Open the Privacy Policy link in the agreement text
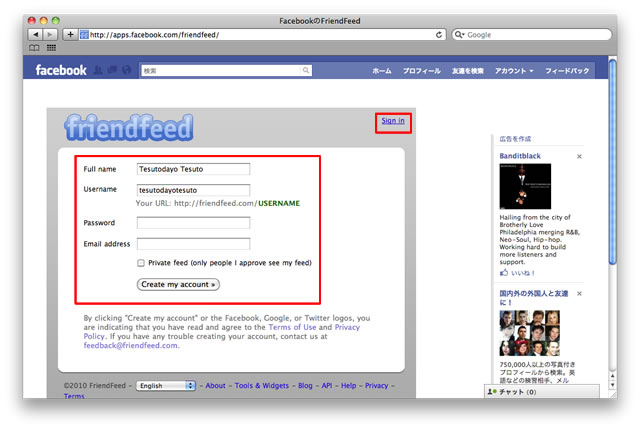Screen dimensions: 640x430 click(x=347, y=327)
